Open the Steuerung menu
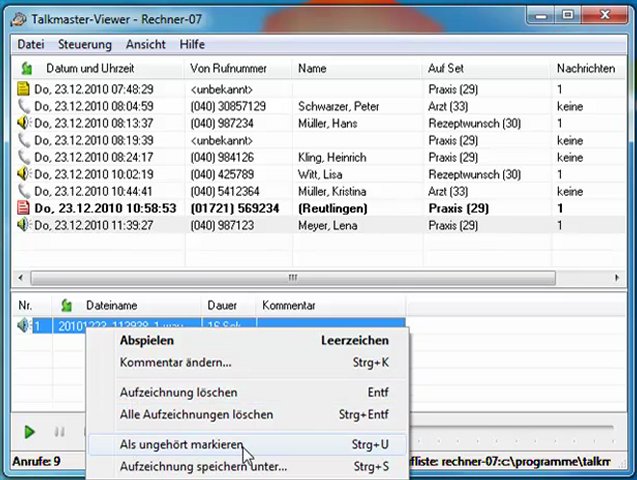The height and width of the screenshot is (480, 637). (84, 44)
